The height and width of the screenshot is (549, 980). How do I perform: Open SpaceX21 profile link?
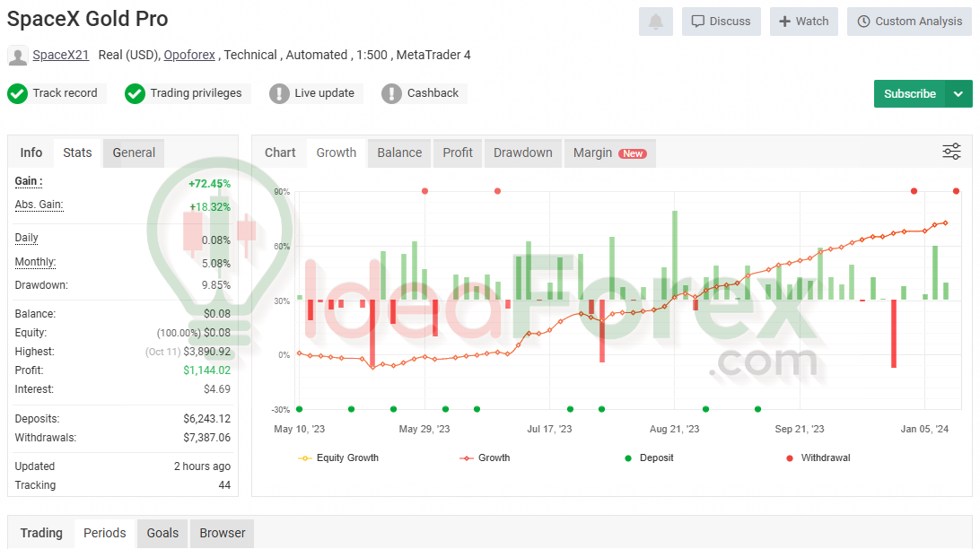(61, 55)
